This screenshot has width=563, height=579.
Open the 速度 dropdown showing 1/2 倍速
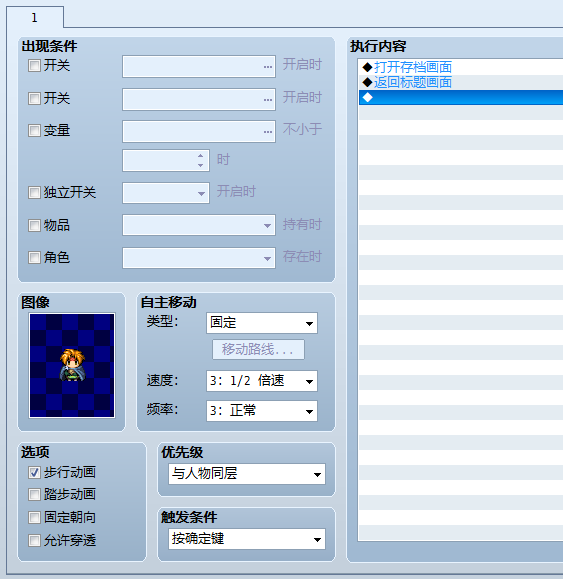(262, 381)
